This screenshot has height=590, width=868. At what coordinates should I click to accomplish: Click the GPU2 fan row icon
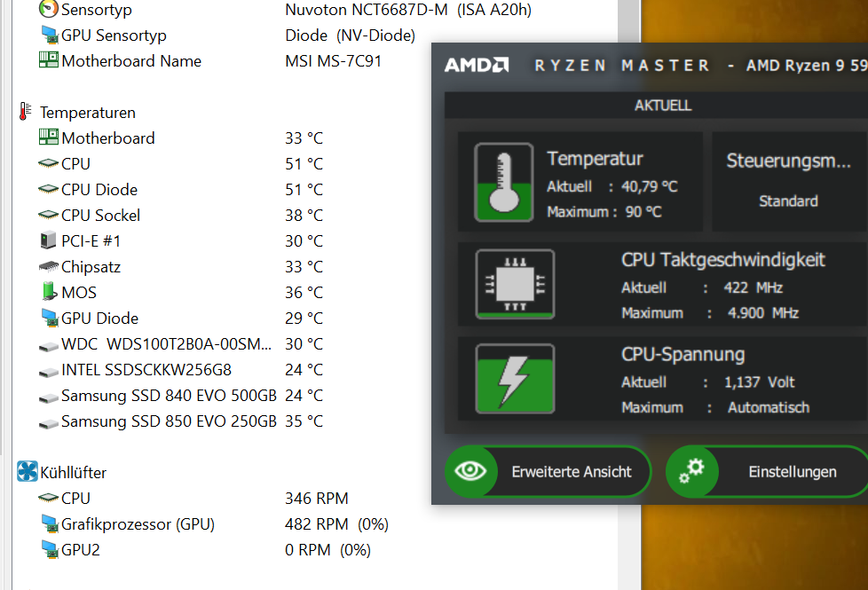[50, 549]
